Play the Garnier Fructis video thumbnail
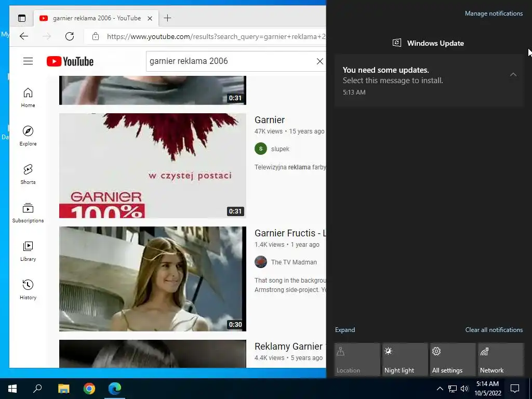The width and height of the screenshot is (532, 399). click(153, 279)
